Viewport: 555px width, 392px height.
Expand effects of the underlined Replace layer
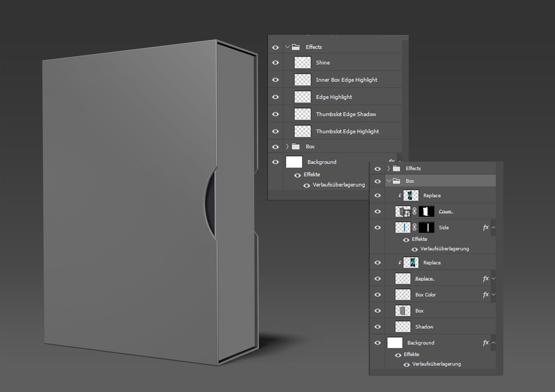click(x=493, y=279)
